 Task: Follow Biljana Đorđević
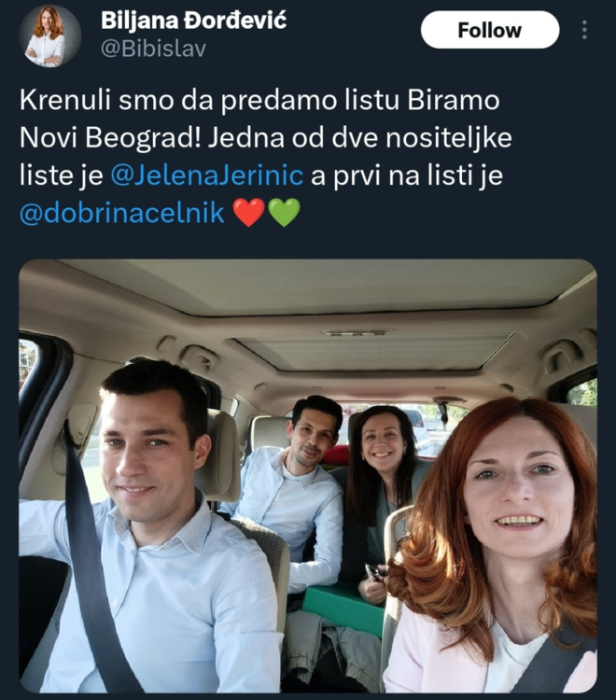(x=490, y=30)
